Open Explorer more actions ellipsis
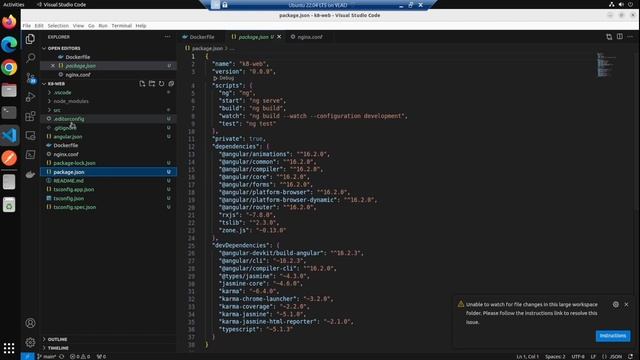 point(167,37)
